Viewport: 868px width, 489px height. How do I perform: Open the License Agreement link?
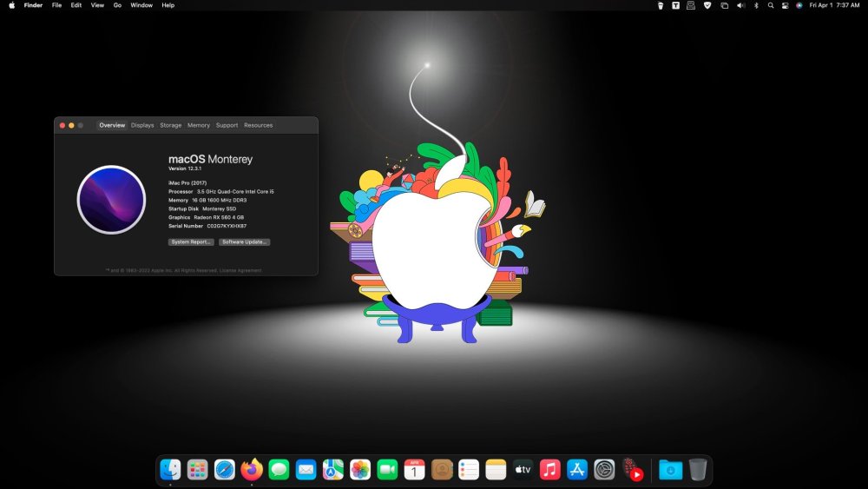click(x=240, y=270)
